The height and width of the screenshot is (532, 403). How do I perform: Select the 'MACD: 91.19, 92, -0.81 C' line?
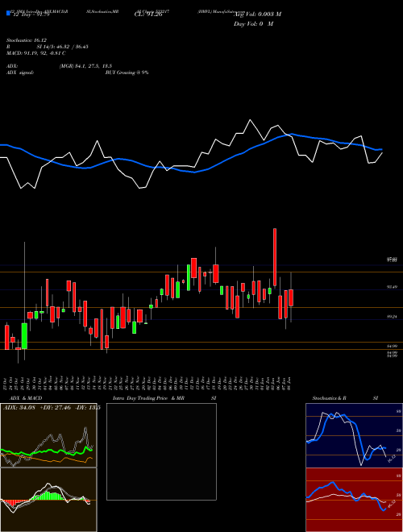[36, 53]
